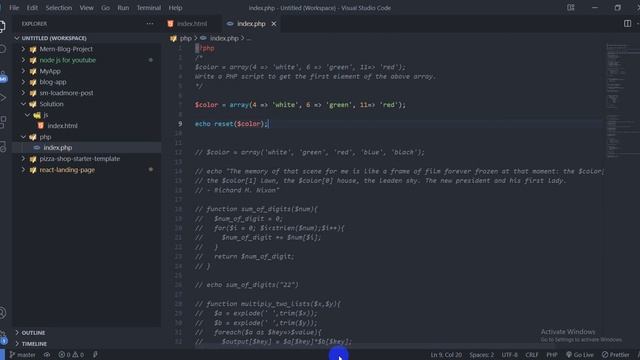Viewport: 640px width, 360px height.
Task: Click Ln 9, Col 20 cursor position
Action: [x=446, y=355]
